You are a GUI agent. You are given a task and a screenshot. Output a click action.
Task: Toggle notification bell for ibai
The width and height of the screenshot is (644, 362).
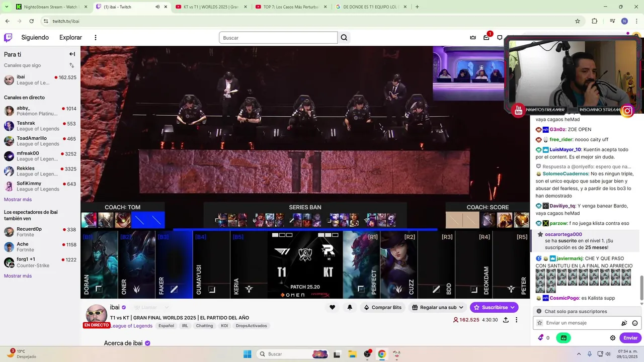(x=350, y=307)
